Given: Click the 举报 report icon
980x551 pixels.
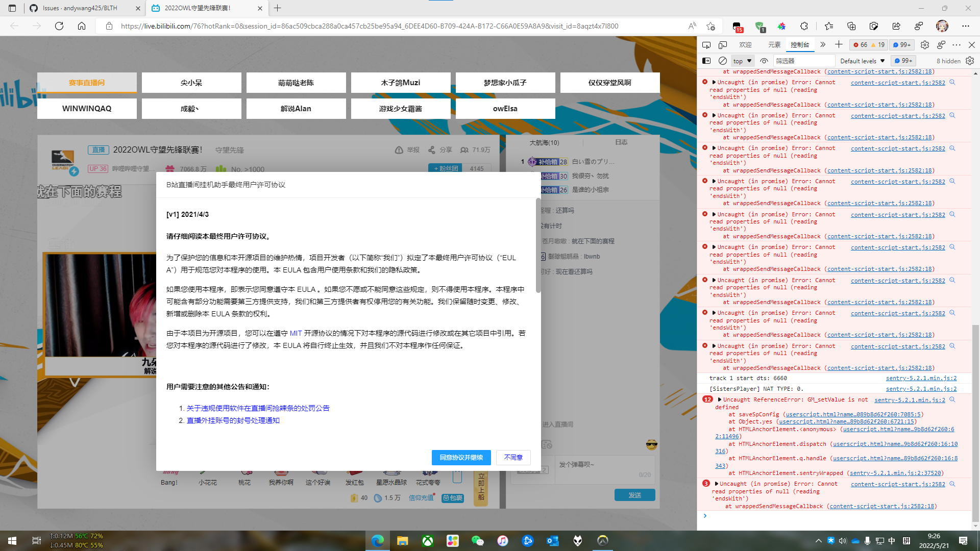Looking at the screenshot, I should 400,149.
